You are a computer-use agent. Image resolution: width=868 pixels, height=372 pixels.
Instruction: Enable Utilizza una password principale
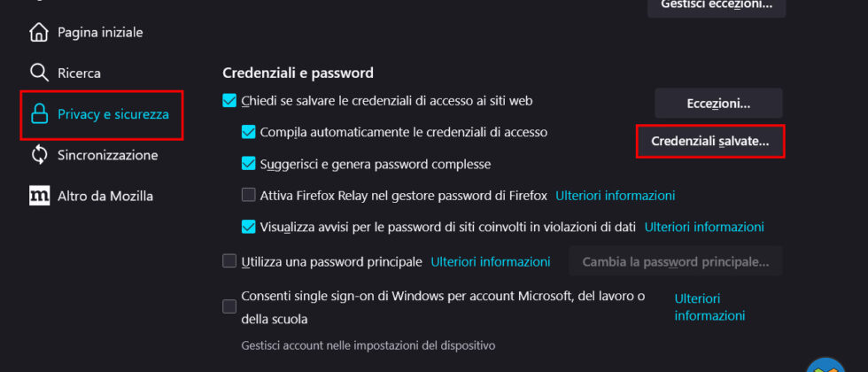tap(229, 261)
